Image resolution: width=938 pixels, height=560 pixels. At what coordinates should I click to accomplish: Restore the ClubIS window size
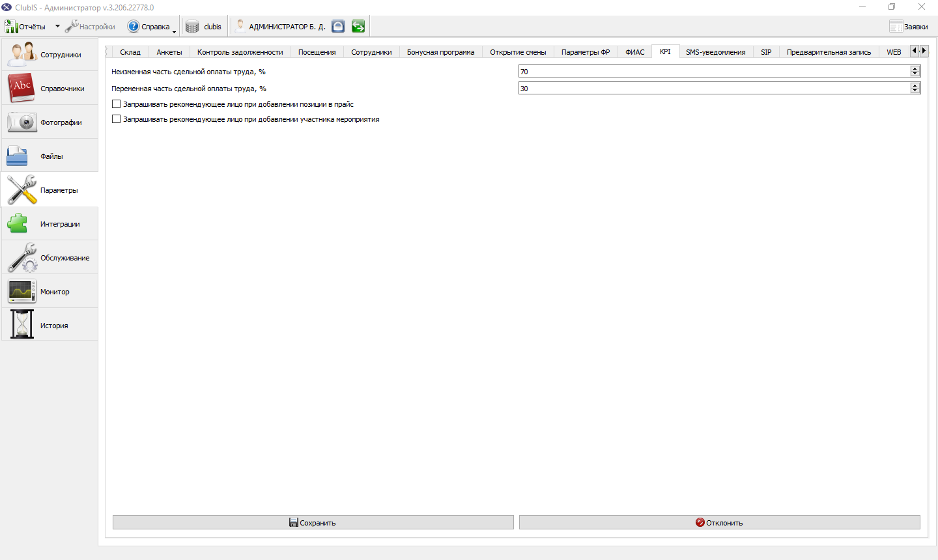[x=892, y=7]
